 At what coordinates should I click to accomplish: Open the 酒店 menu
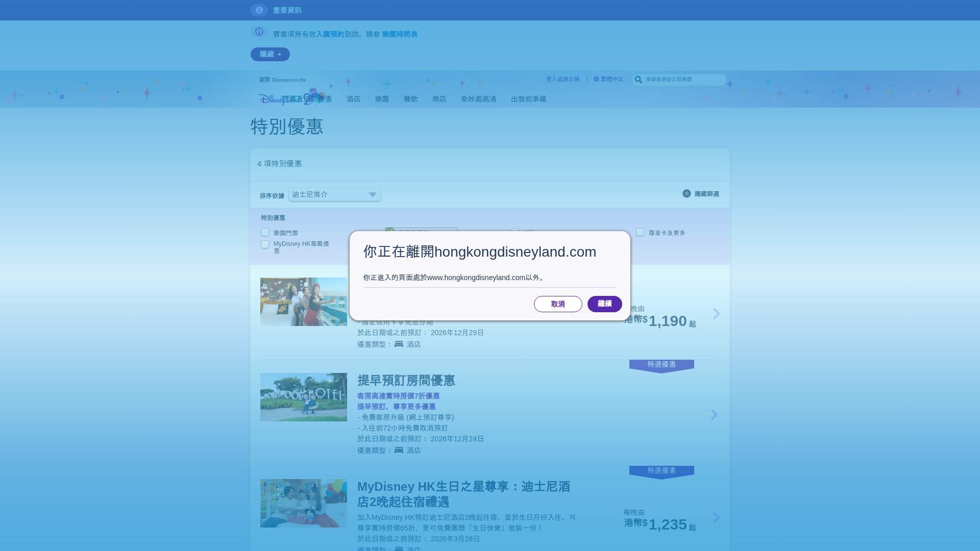tap(353, 99)
